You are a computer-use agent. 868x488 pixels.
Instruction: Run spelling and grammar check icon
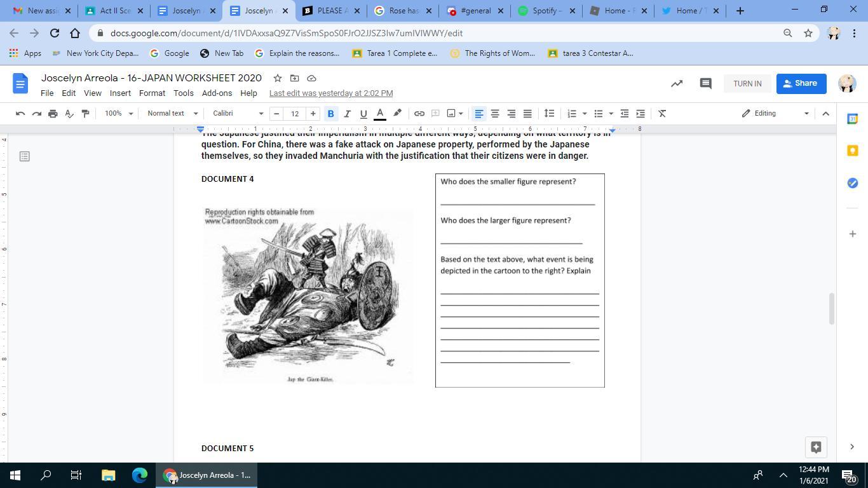[69, 113]
